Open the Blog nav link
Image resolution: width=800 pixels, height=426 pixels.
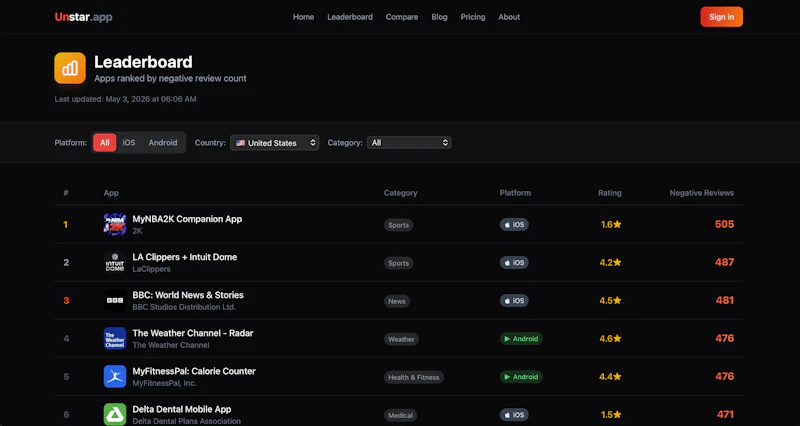439,17
